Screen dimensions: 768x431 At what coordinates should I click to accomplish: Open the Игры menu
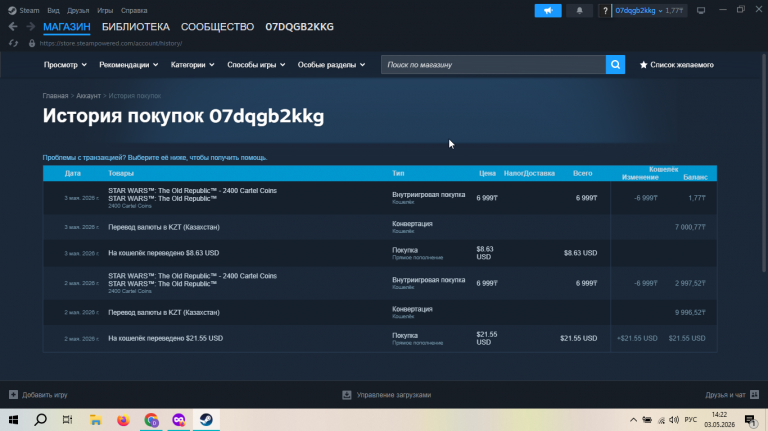(x=105, y=10)
